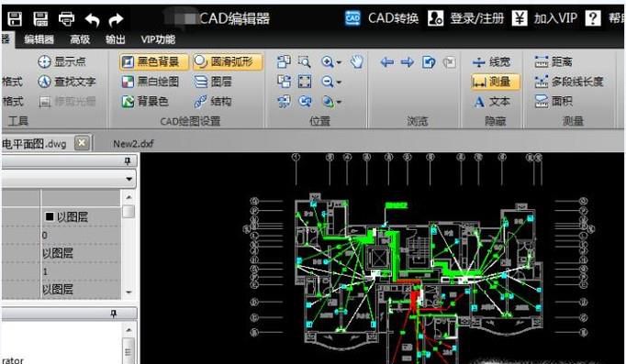Click 加入VIP button
This screenshot has width=626, height=364.
point(544,18)
